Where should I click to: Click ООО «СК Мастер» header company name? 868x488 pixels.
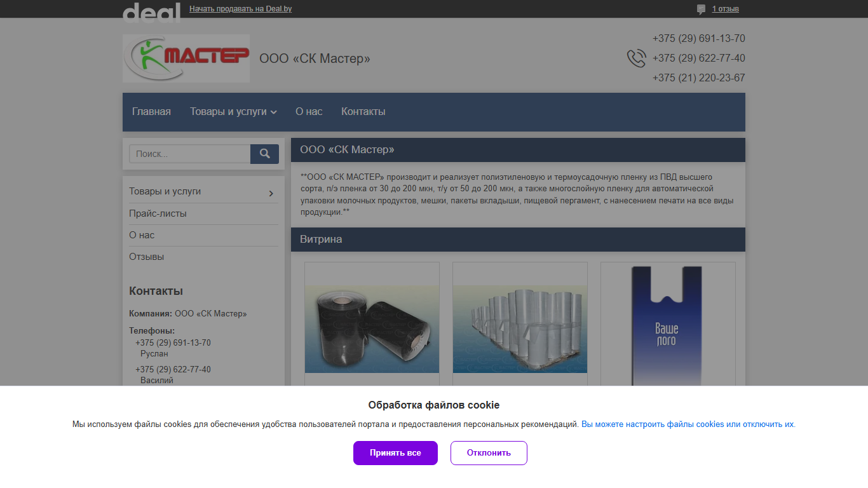point(315,59)
